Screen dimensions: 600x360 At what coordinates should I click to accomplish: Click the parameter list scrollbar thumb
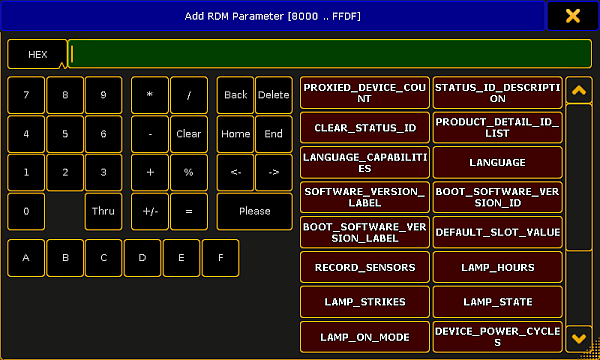pyautogui.click(x=579, y=177)
